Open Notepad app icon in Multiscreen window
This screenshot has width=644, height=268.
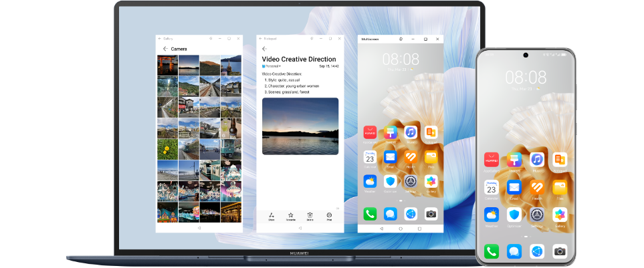pos(431,132)
